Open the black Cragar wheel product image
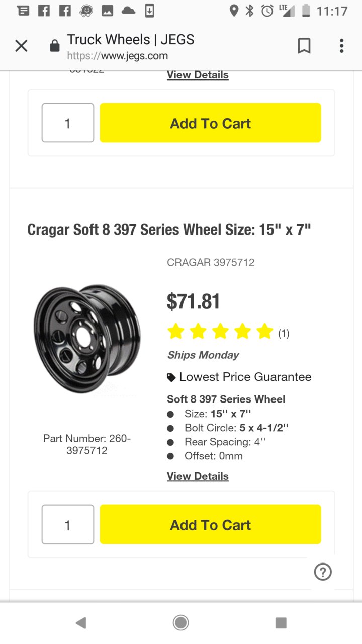The height and width of the screenshot is (644, 362). [87, 339]
